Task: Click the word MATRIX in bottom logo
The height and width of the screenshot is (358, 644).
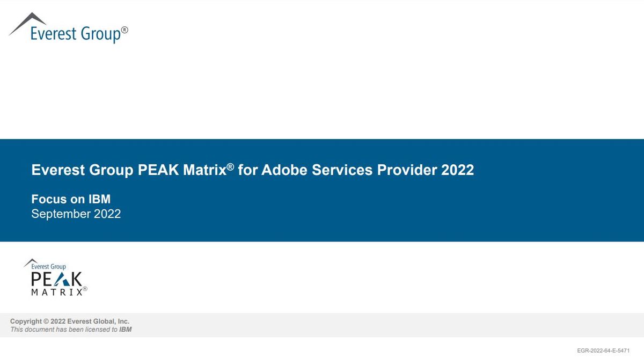Action: click(56, 293)
